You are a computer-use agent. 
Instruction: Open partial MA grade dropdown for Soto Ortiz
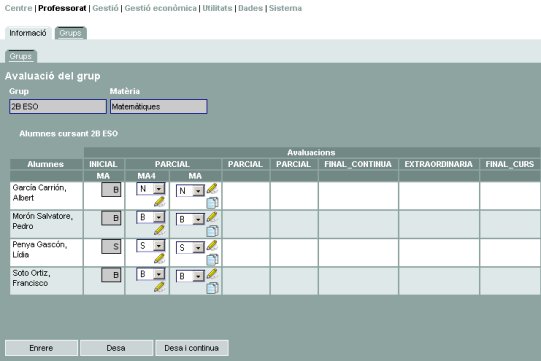(x=190, y=276)
